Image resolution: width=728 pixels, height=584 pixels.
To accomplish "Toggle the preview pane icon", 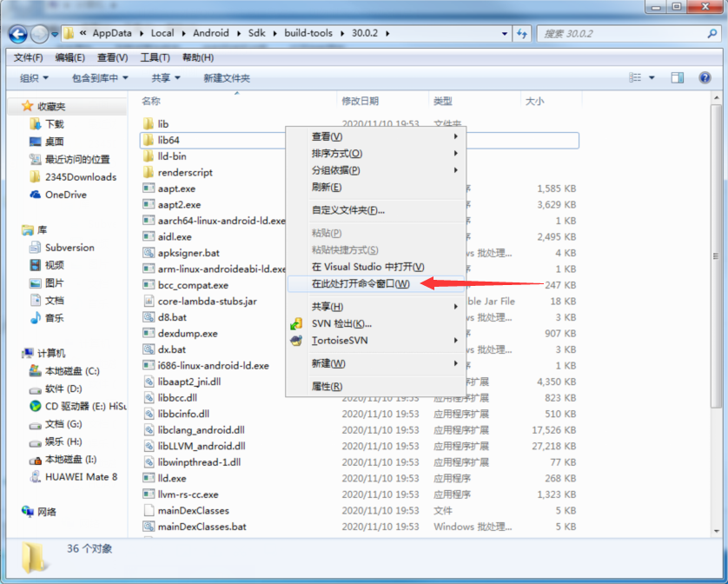I will tap(678, 77).
